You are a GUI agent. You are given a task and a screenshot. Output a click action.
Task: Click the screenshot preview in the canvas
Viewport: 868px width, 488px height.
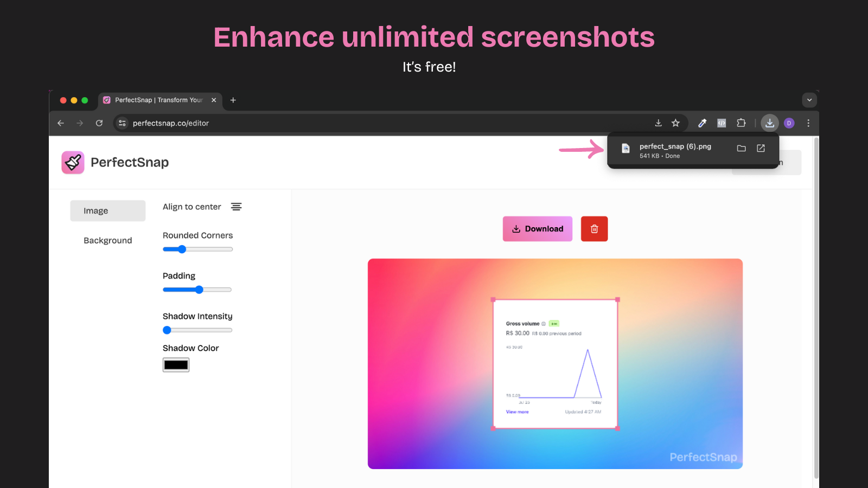pos(555,364)
